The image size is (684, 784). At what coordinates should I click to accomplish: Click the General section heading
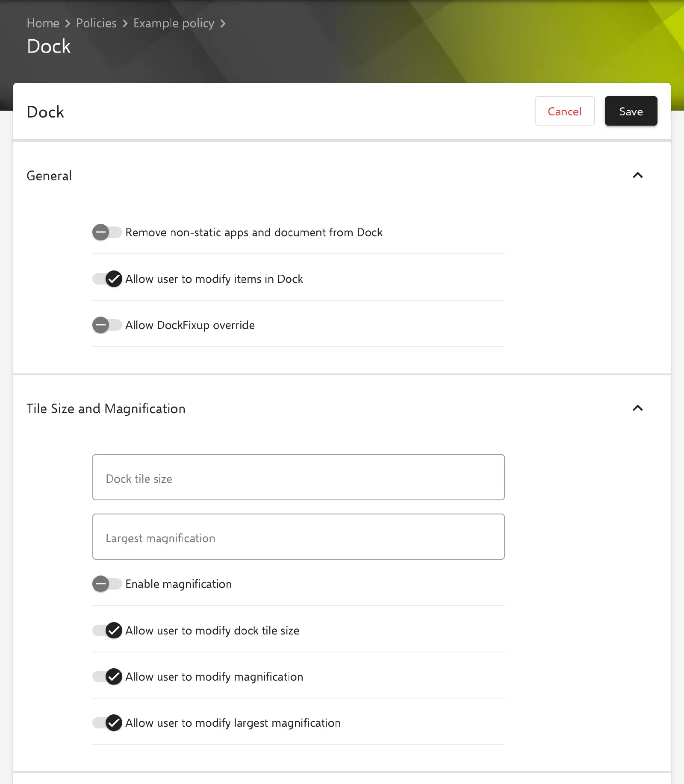(x=49, y=176)
